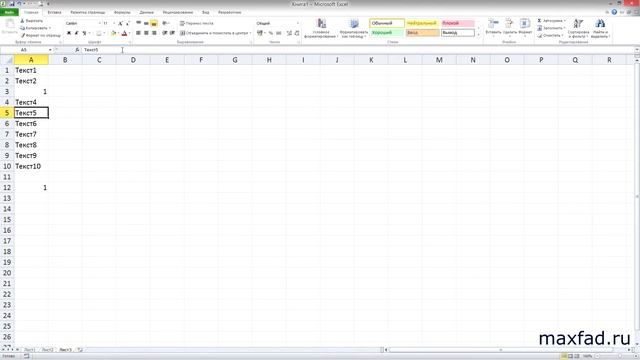Open the green Файл tab
Image resolution: width=640 pixels, height=360 pixels.
(x=9, y=12)
